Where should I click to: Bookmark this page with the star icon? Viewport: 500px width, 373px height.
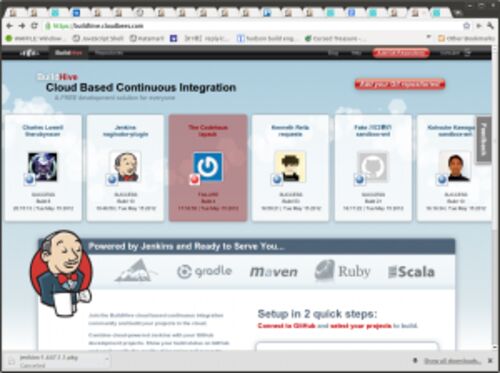click(467, 26)
